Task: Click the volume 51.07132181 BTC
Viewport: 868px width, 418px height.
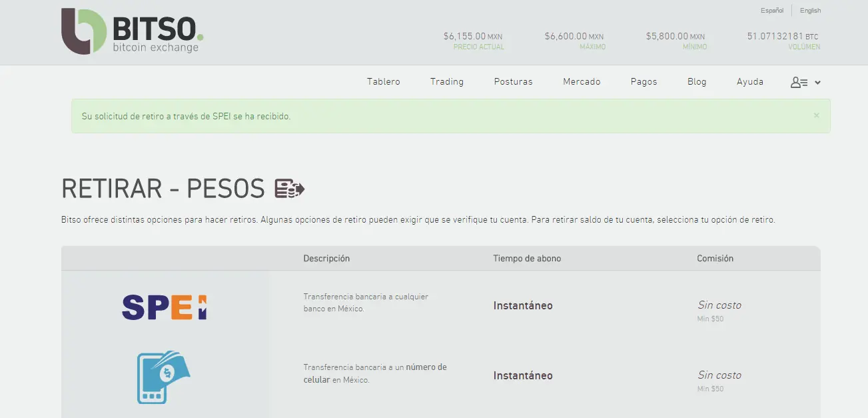Action: pos(783,36)
